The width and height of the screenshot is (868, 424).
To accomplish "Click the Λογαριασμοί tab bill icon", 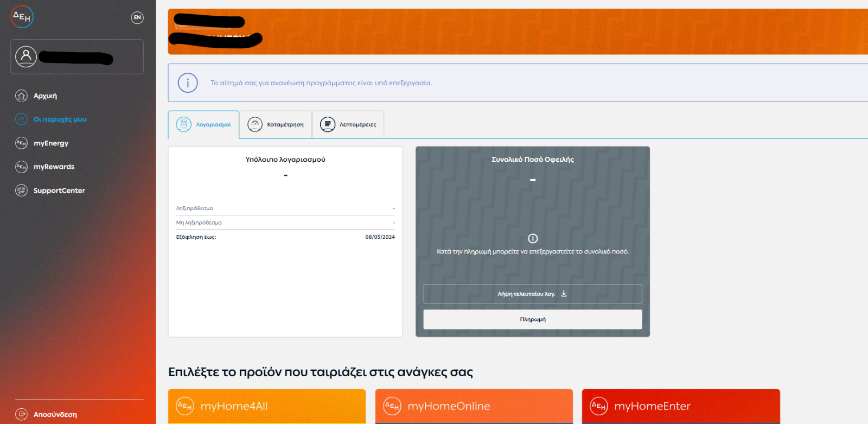I will 184,124.
